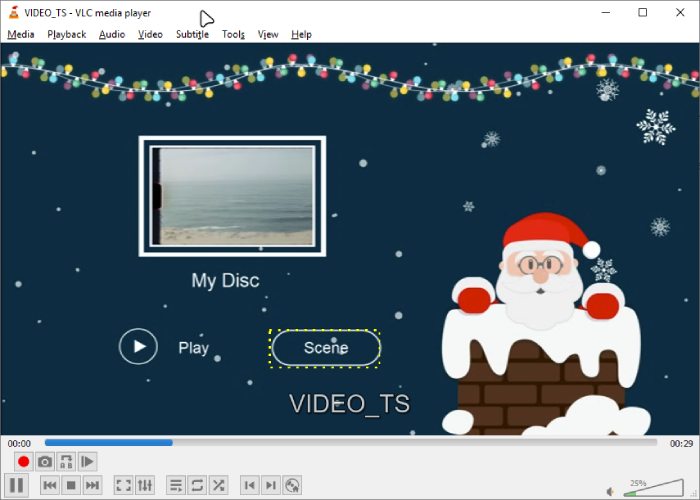This screenshot has width=700, height=500.
Task: Open the Playback menu
Action: [67, 34]
